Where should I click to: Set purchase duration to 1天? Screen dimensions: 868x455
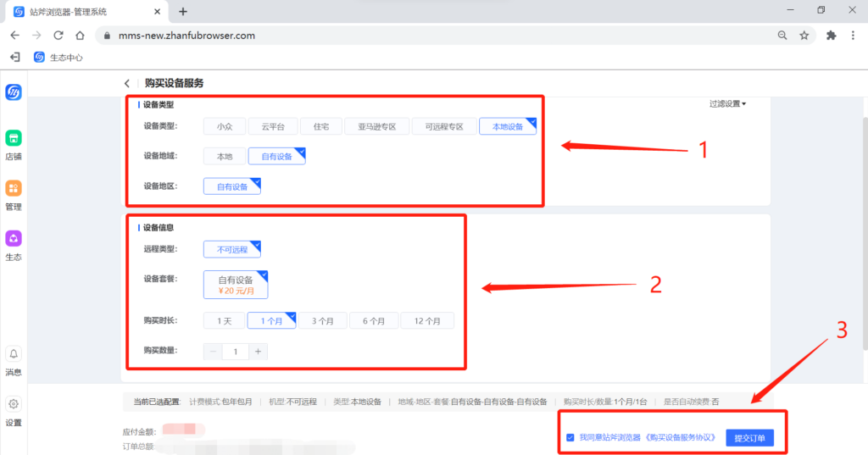click(224, 321)
